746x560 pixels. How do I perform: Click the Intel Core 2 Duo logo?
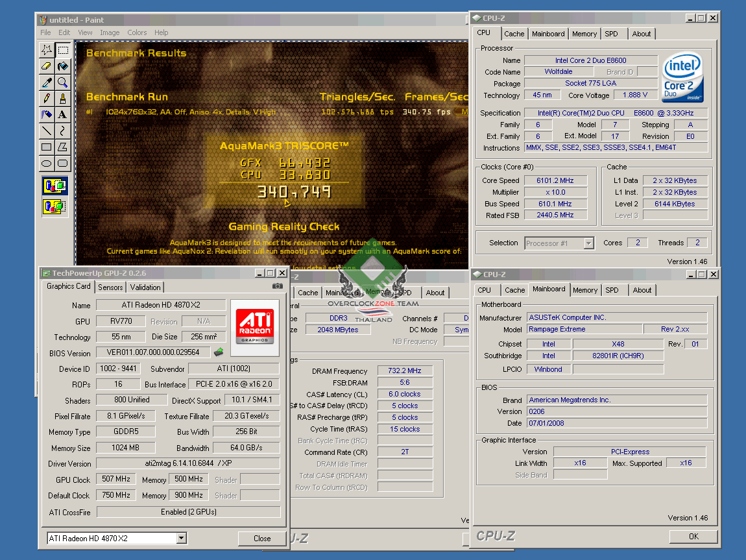tap(684, 77)
